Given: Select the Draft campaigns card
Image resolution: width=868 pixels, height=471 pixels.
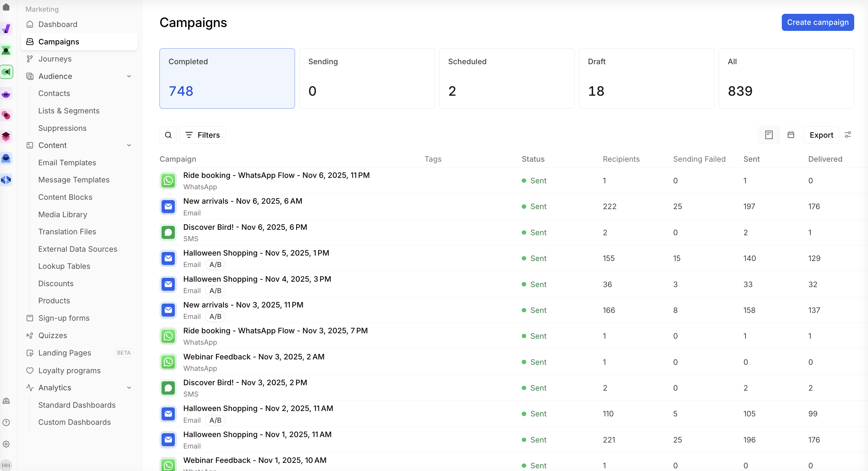Looking at the screenshot, I should pos(646,78).
